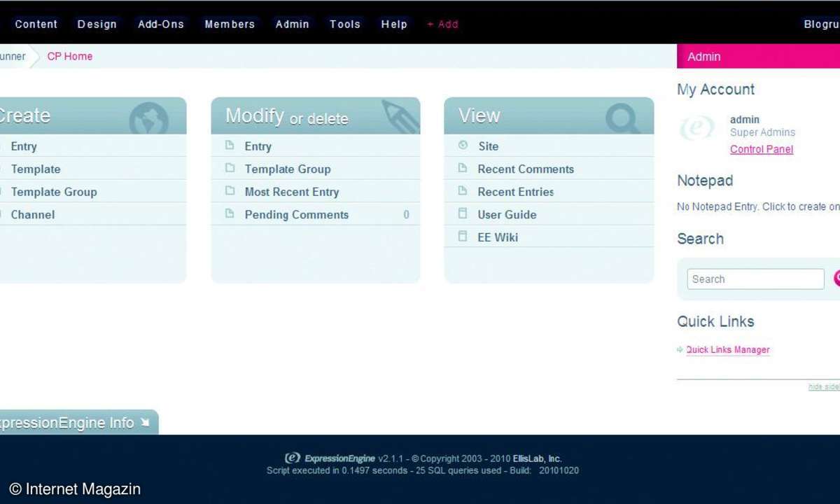The width and height of the screenshot is (840, 504).
Task: Open the Control Panel link
Action: (762, 149)
